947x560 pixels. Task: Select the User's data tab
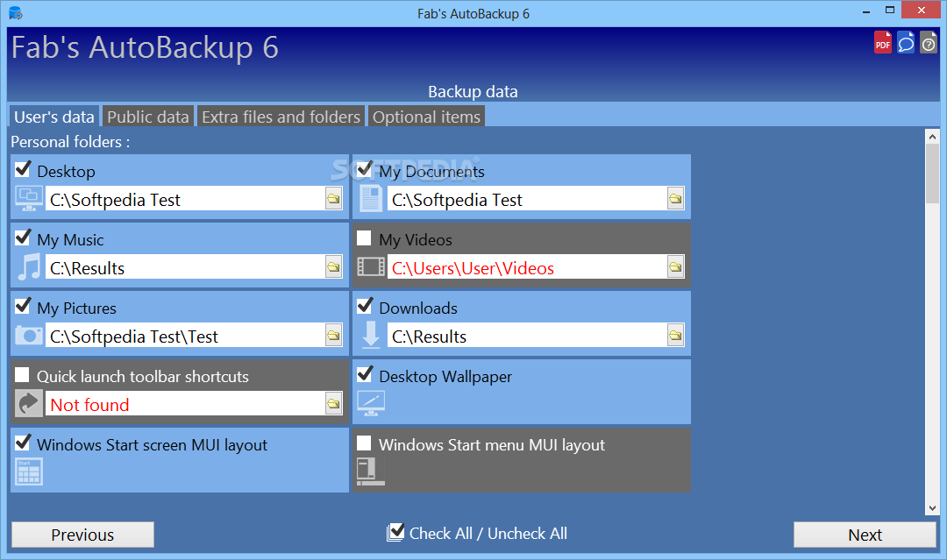(x=53, y=117)
